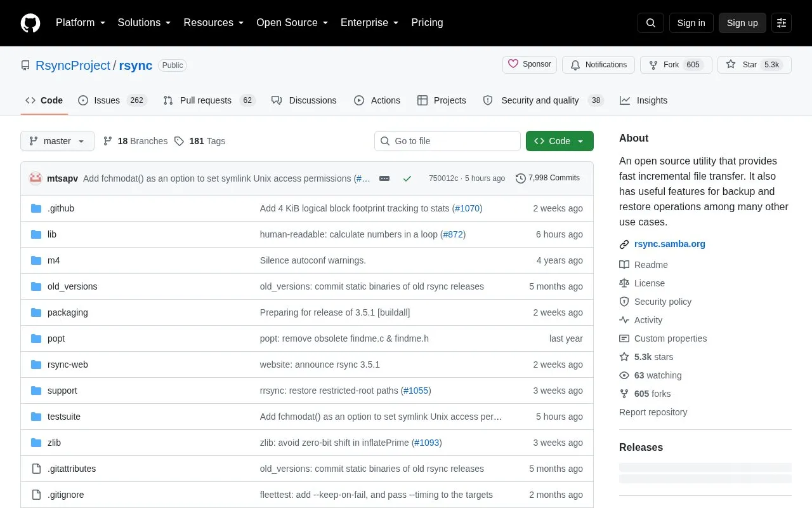Open the search magnifier button
This screenshot has height=508, width=812.
tap(651, 23)
